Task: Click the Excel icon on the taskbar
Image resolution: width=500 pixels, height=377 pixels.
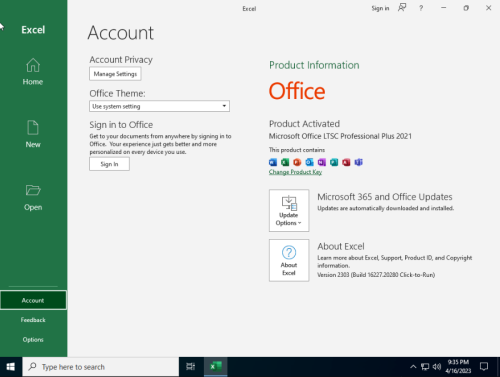Action: coord(216,367)
